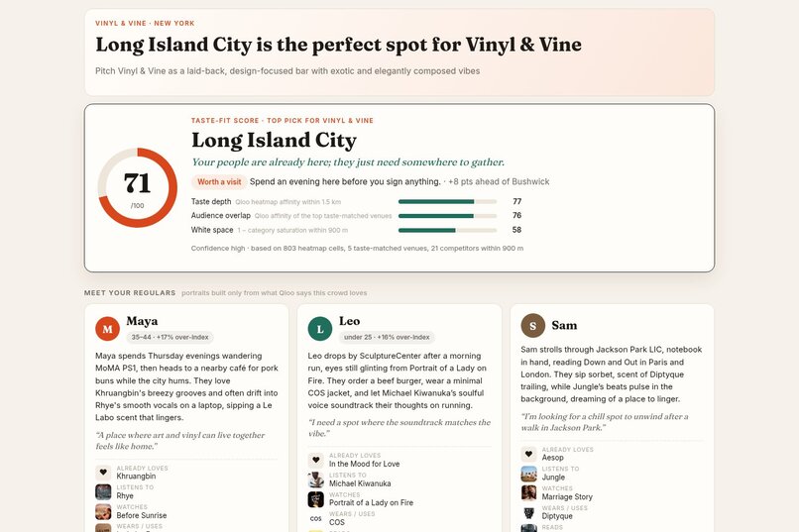Open Jungle artist thumbnail
799x532 pixels.
tap(529, 474)
